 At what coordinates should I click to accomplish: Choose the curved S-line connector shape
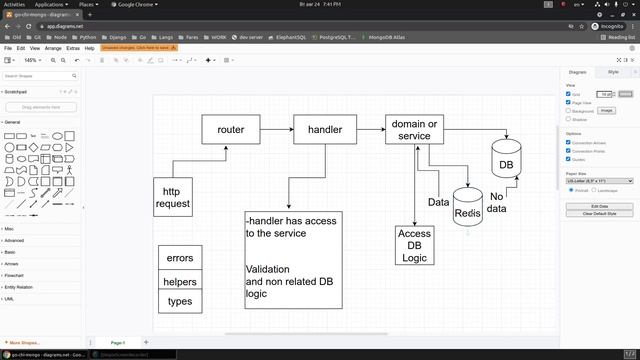33,193
